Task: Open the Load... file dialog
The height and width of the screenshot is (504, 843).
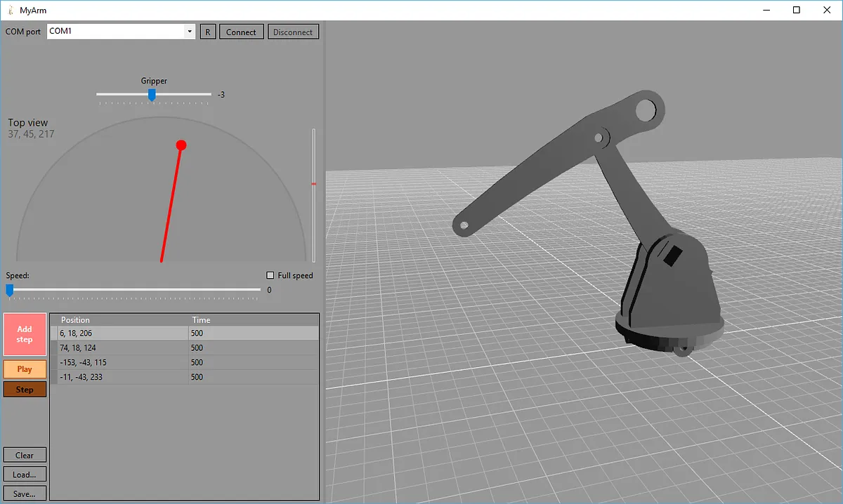Action: (25, 474)
